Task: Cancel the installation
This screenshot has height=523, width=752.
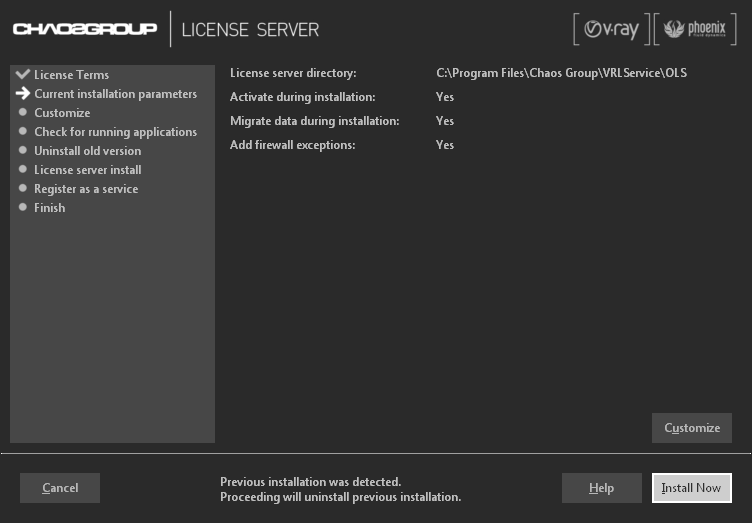Action: [60, 488]
